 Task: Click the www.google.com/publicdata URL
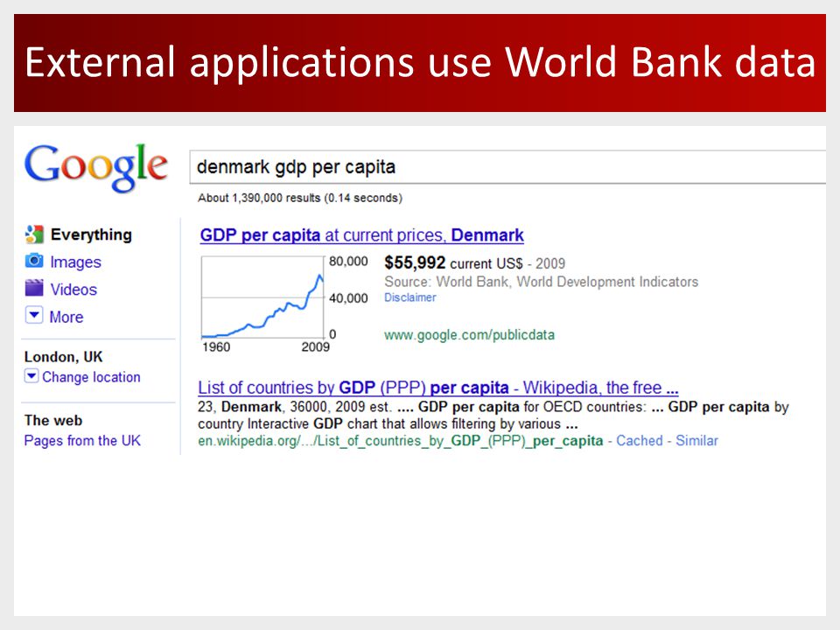[469, 335]
